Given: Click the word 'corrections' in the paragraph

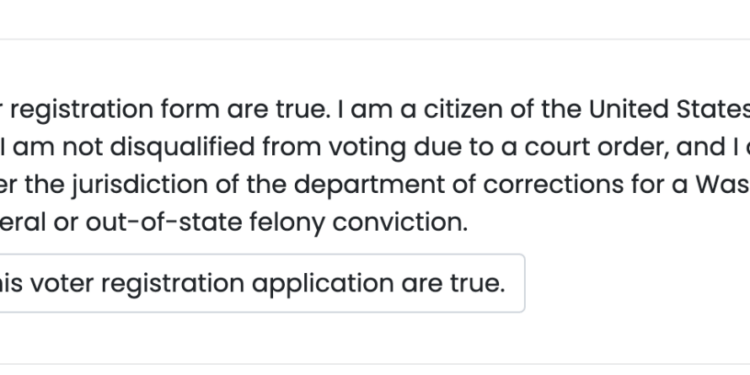Looking at the screenshot, I should tap(553, 185).
